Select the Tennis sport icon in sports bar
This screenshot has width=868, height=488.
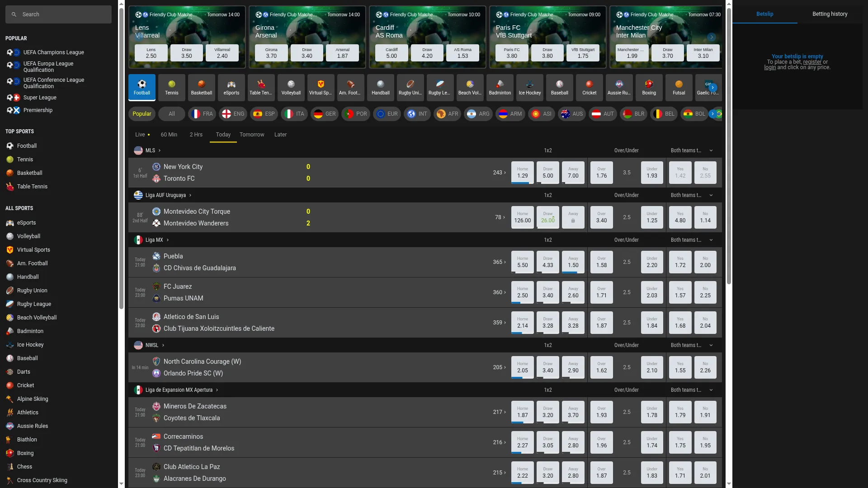point(172,87)
